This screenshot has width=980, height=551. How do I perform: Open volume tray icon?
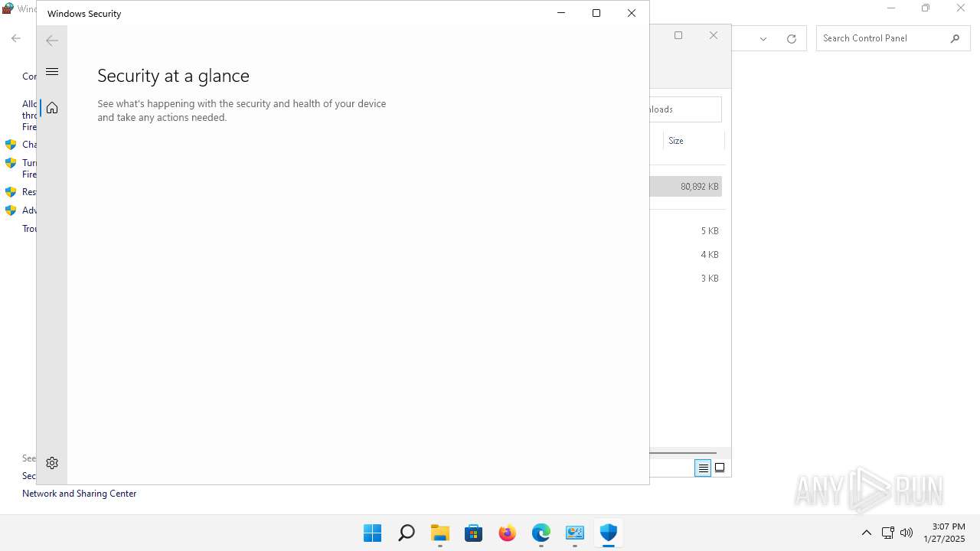tap(906, 533)
